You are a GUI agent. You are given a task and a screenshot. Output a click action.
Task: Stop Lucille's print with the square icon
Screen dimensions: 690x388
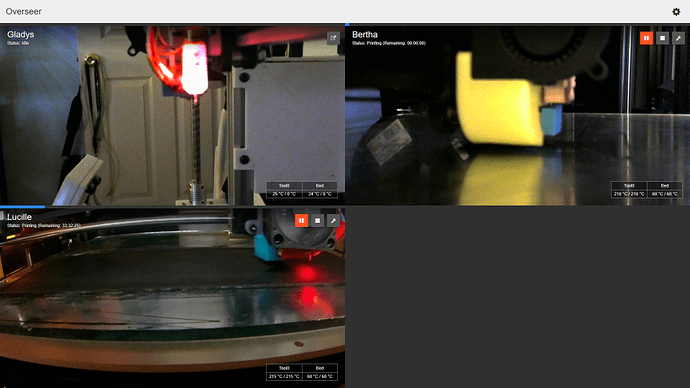coord(317,220)
